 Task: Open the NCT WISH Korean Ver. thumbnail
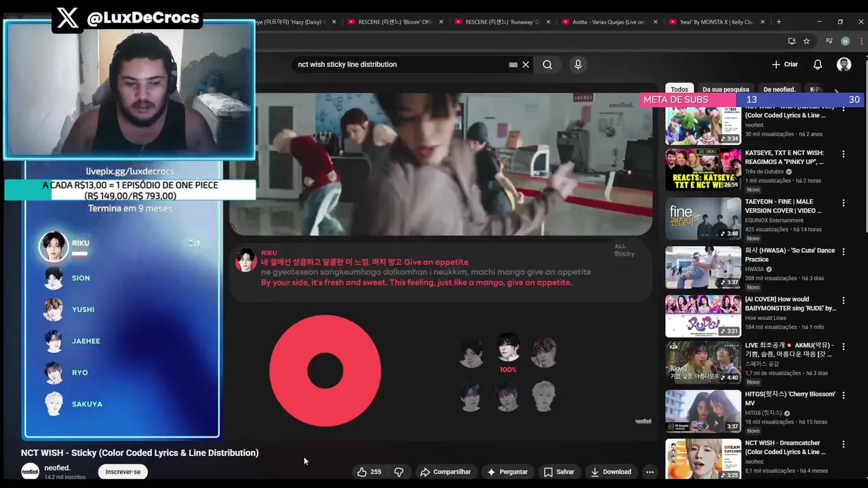[703, 125]
